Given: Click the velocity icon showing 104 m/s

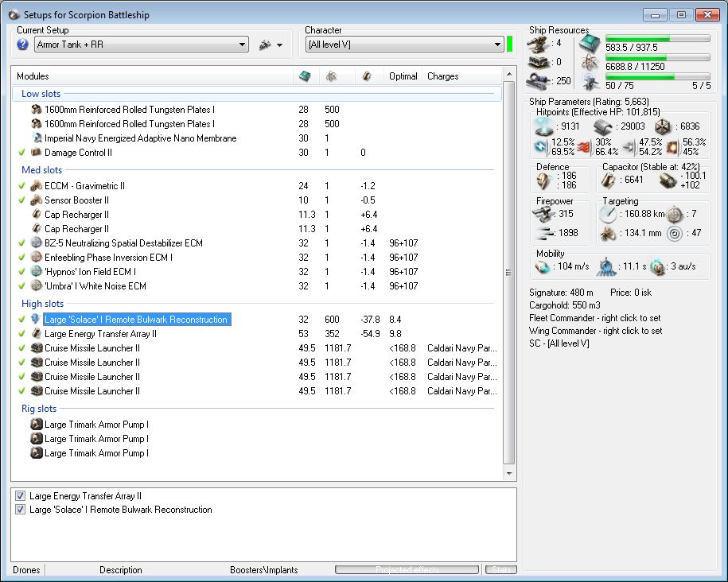Looking at the screenshot, I should 543,267.
